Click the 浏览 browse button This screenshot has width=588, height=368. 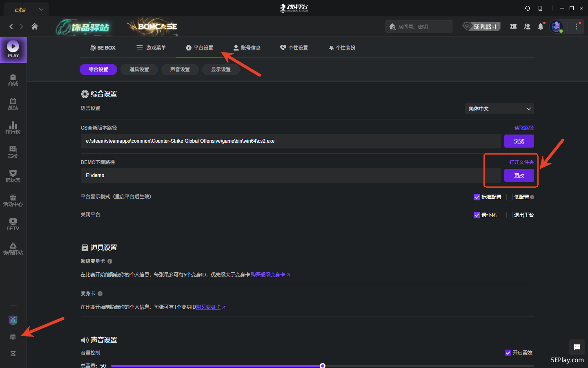tap(519, 141)
